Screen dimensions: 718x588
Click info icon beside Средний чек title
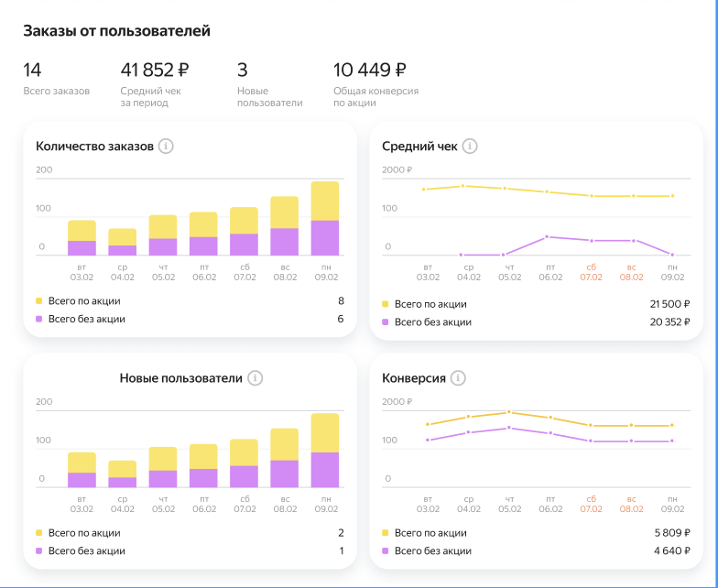pos(470,147)
